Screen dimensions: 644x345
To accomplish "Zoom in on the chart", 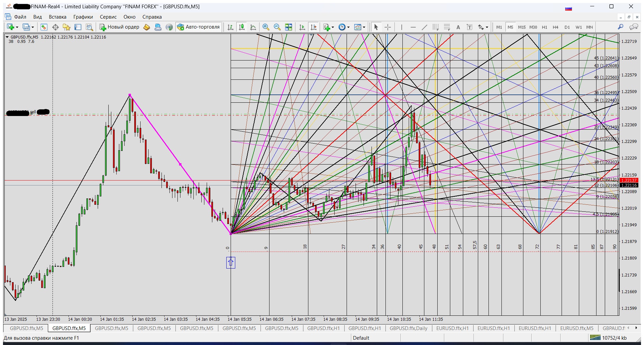I will pyautogui.click(x=266, y=27).
